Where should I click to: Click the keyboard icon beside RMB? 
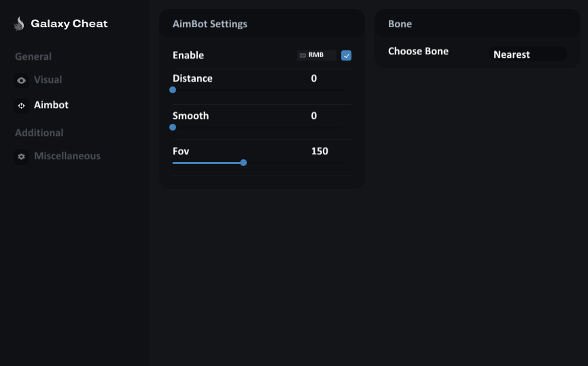tap(302, 55)
